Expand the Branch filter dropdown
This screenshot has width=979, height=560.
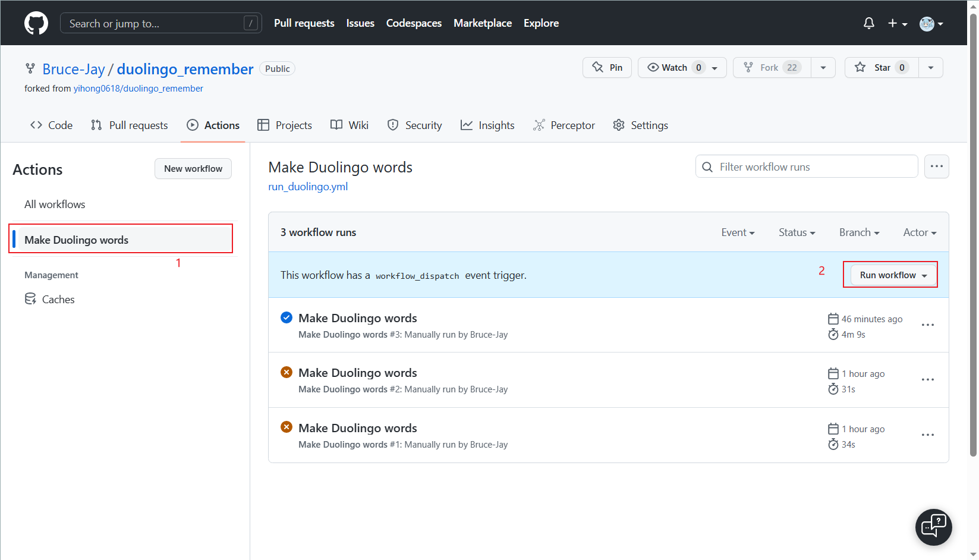pos(859,232)
